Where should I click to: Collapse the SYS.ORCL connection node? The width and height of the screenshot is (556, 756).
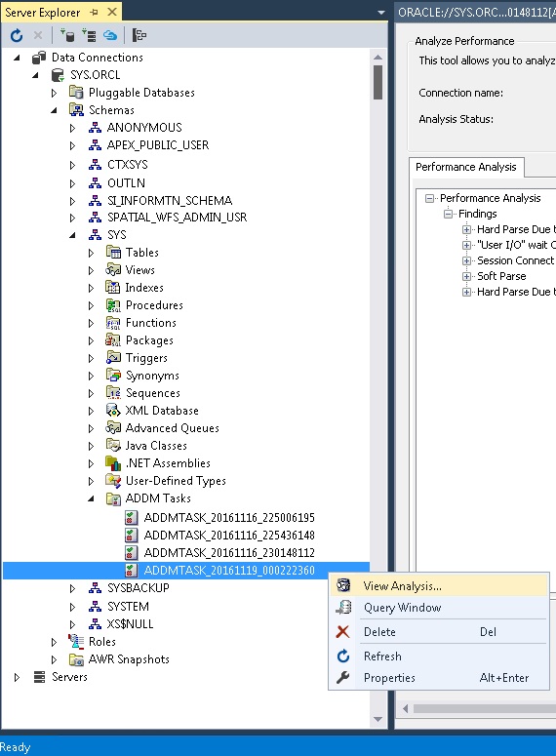(35, 75)
